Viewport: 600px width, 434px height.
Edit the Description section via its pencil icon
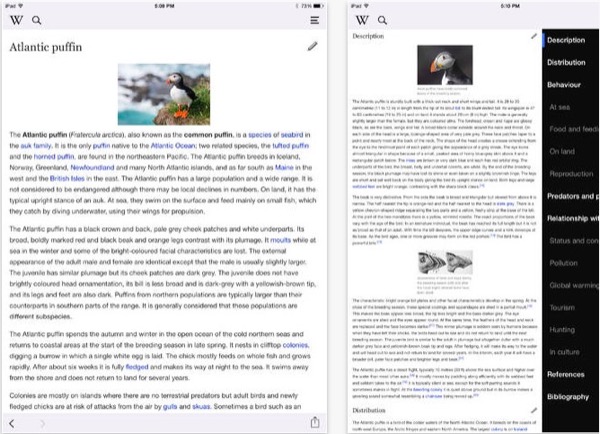point(533,37)
